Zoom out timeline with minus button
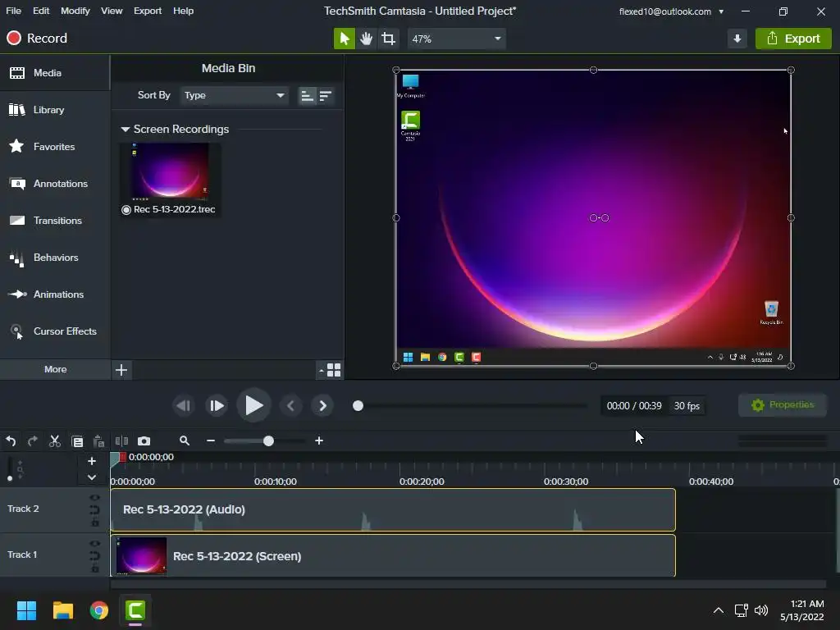 click(x=211, y=441)
